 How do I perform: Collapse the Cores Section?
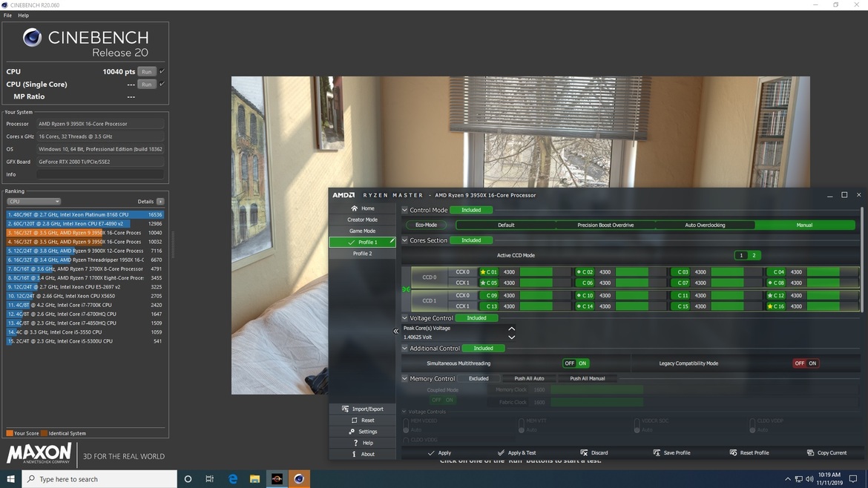[x=404, y=240]
